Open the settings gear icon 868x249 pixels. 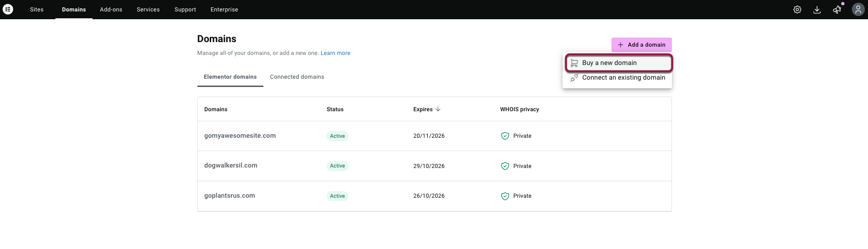(797, 10)
